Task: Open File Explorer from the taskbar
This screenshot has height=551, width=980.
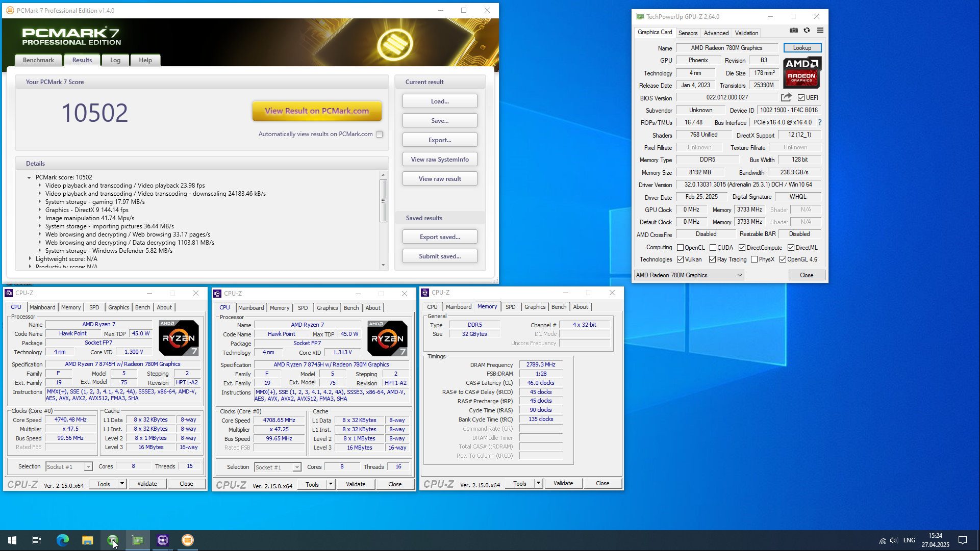Action: coord(87,540)
